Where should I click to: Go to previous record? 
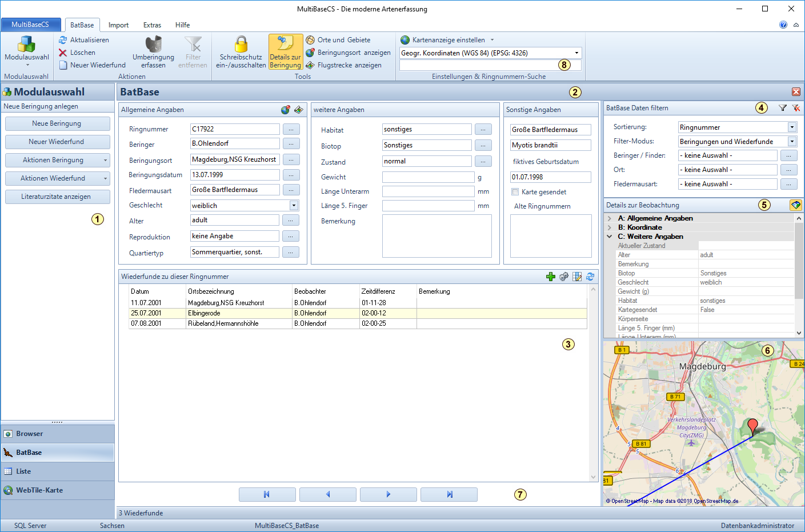coord(328,495)
